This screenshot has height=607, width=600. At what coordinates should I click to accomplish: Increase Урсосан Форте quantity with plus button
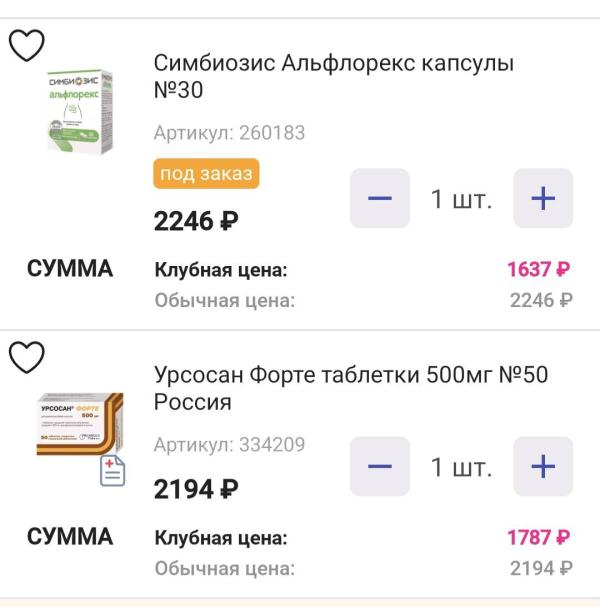click(x=543, y=466)
